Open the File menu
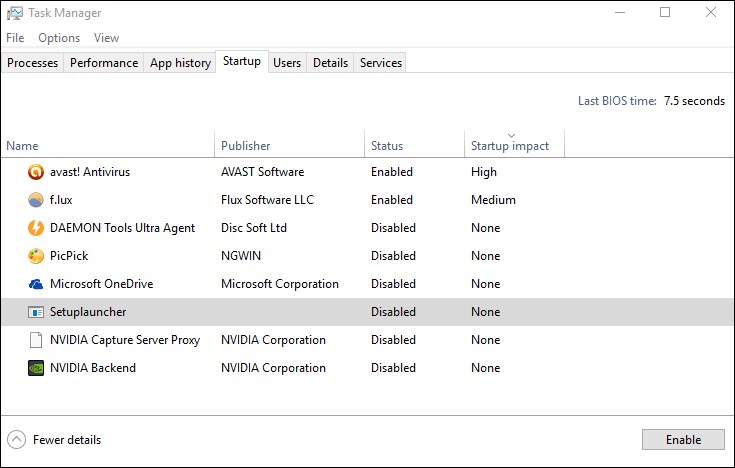 coord(15,38)
